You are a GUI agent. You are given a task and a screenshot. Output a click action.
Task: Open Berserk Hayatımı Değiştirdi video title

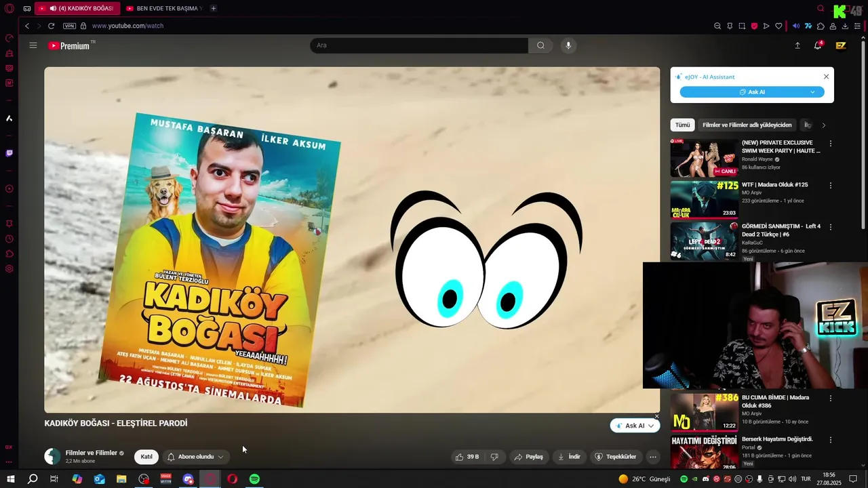click(777, 439)
